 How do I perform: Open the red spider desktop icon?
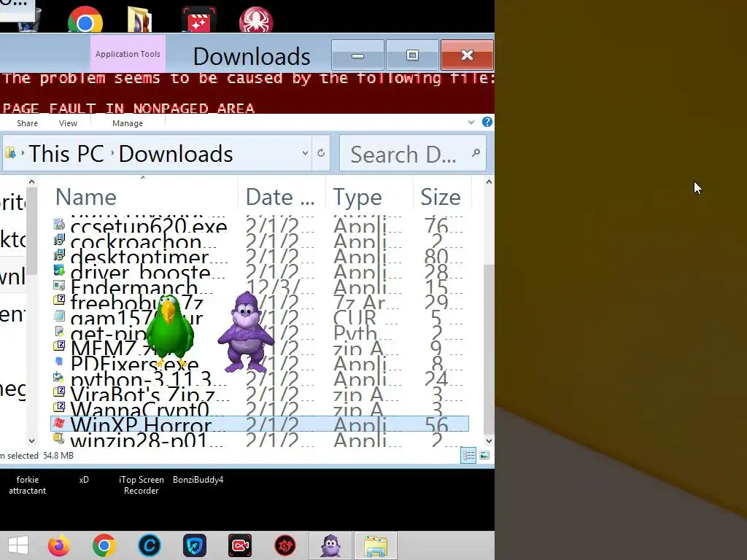(256, 19)
